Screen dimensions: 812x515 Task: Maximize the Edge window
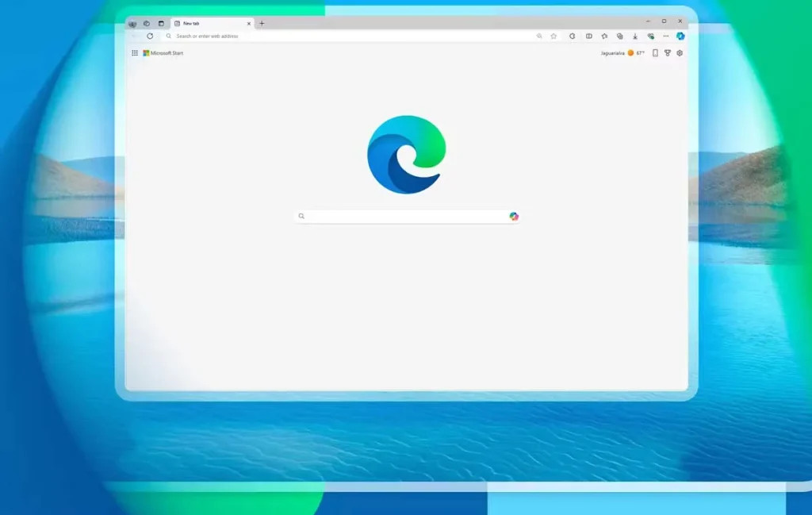coord(664,21)
